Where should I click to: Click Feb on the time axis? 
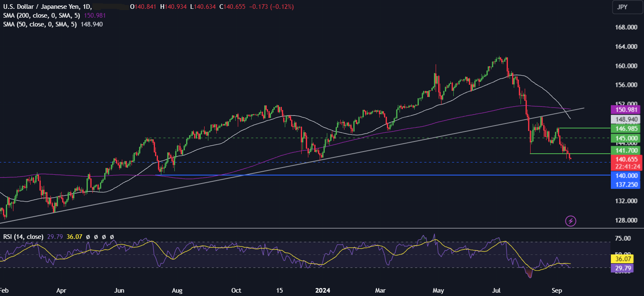point(4,290)
